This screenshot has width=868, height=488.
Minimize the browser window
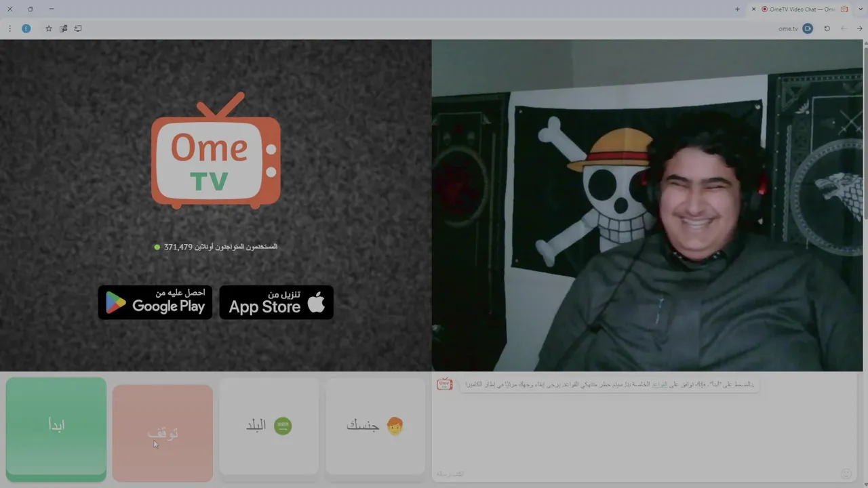coord(52,9)
